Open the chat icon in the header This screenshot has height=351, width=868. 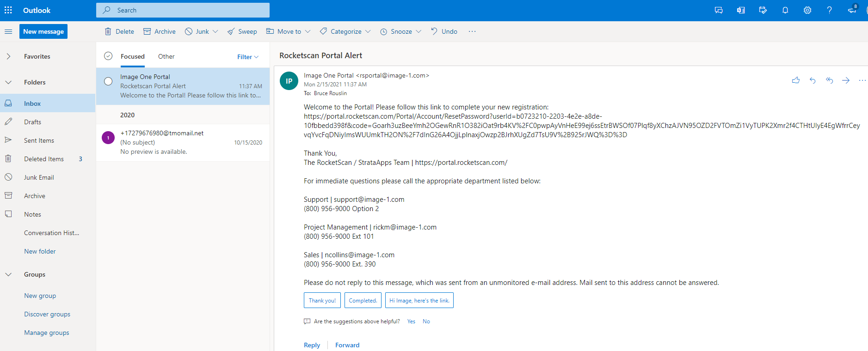click(x=719, y=10)
